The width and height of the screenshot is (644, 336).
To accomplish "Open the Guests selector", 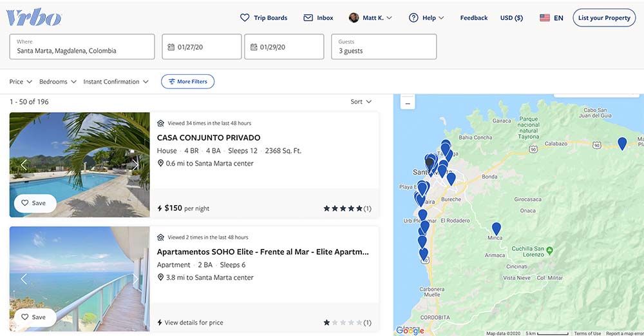I will point(384,46).
